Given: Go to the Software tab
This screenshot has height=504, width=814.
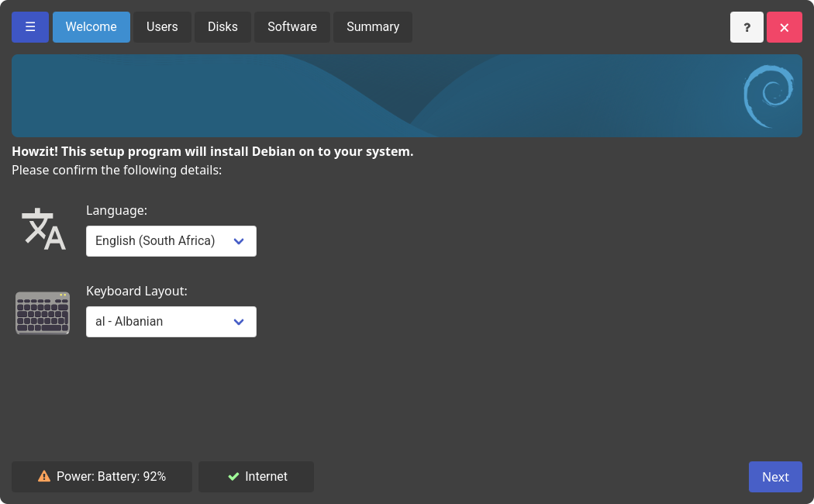Looking at the screenshot, I should tap(291, 27).
